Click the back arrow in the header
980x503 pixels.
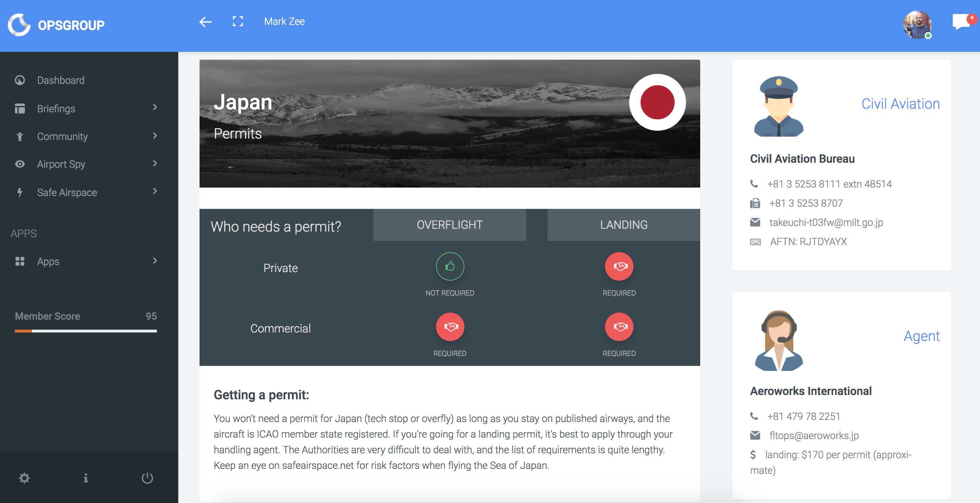point(206,22)
